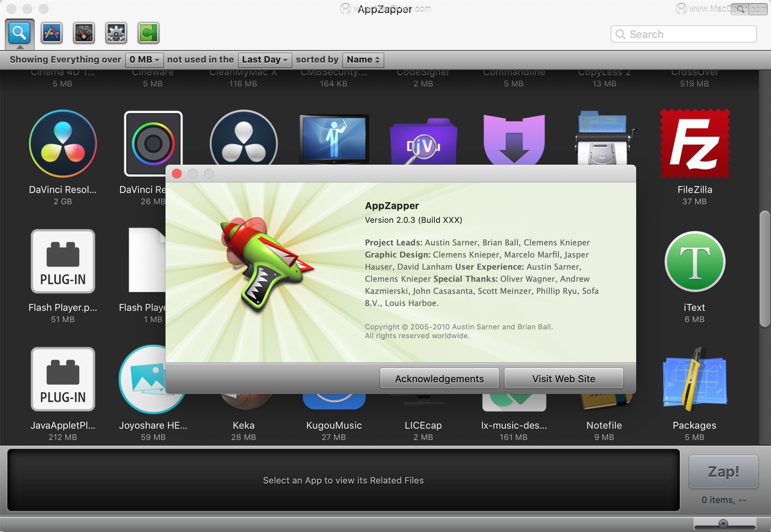Open the Last Day time dropdown

[x=265, y=60]
